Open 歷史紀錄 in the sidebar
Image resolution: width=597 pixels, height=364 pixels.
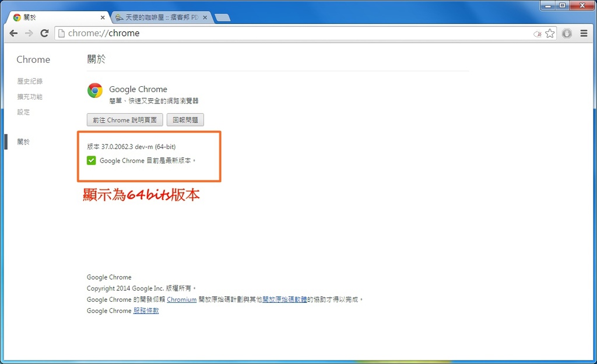point(30,81)
